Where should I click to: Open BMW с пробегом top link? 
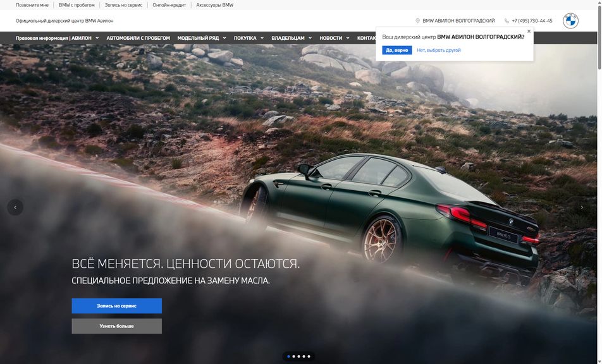77,5
